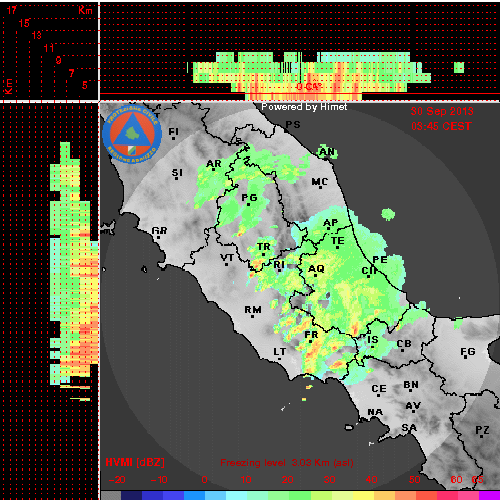Select the NA city marker
The image size is (500, 500).
375,413
